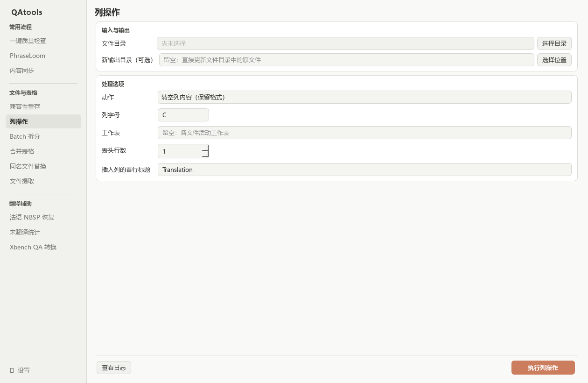Click the 列字母 field containing C
Image resolution: width=588 pixels, height=383 pixels.
click(x=183, y=115)
